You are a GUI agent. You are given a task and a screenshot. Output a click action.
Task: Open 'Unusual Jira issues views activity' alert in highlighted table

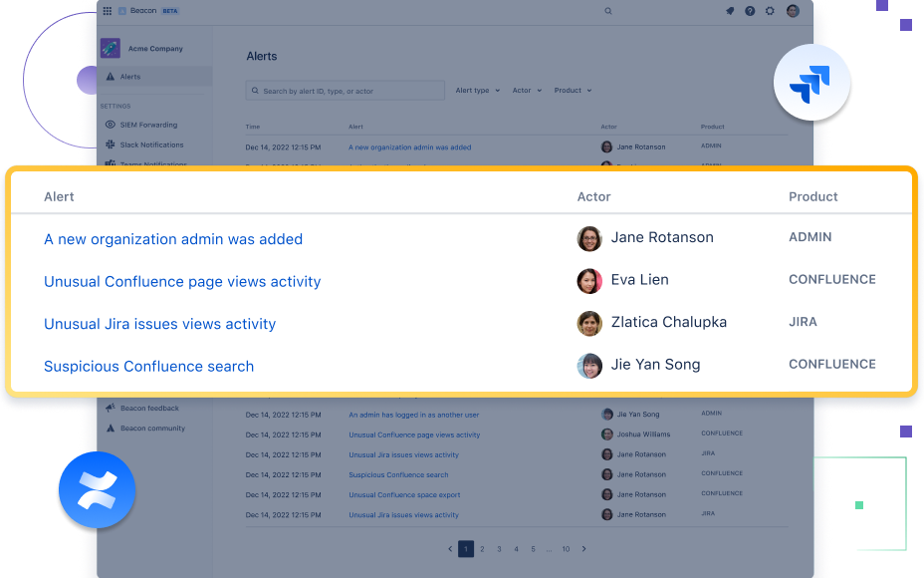click(159, 324)
